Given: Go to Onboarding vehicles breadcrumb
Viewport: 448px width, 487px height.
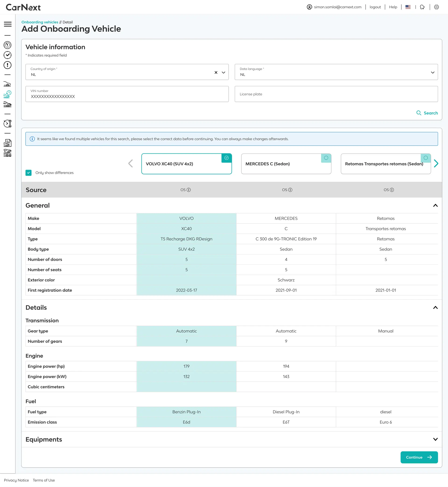Looking at the screenshot, I should pos(40,22).
